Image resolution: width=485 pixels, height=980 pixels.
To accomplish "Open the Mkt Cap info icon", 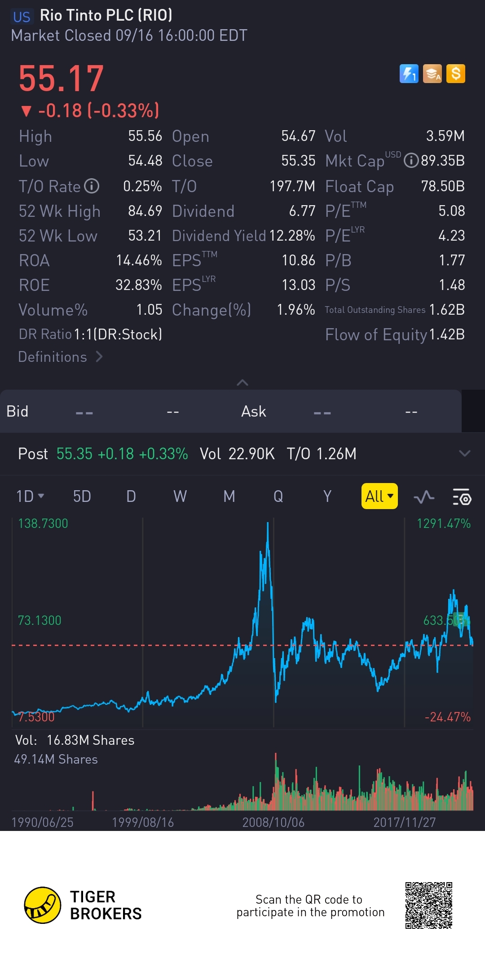I will (x=411, y=160).
